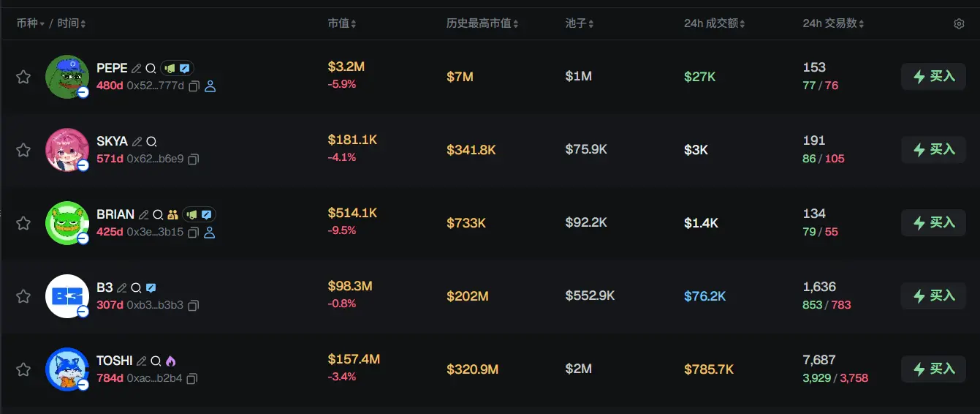Open the user profile icon in PEPE row

pos(210,86)
